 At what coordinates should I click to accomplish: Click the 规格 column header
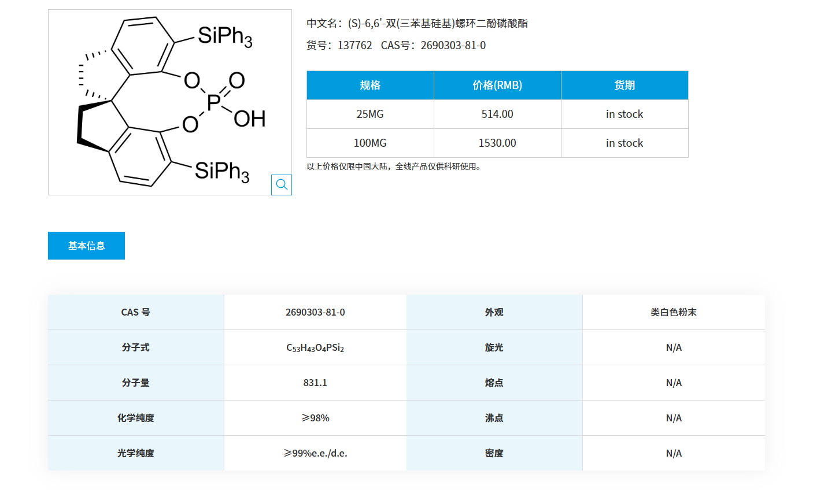[x=370, y=85]
